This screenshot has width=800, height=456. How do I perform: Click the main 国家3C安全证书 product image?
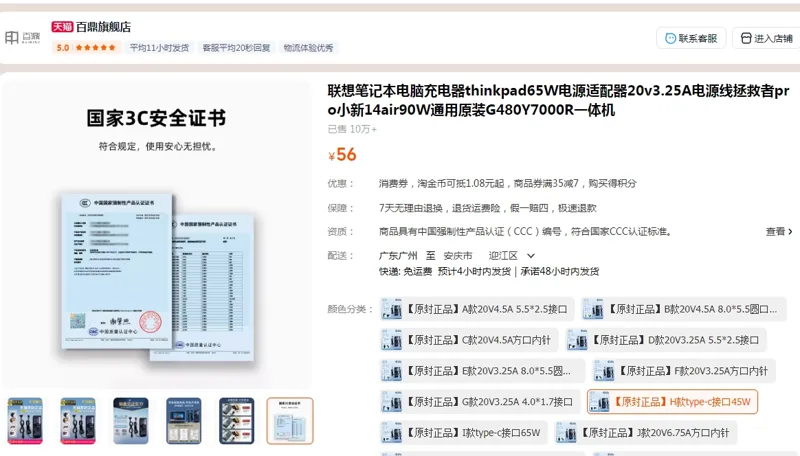tap(156, 235)
